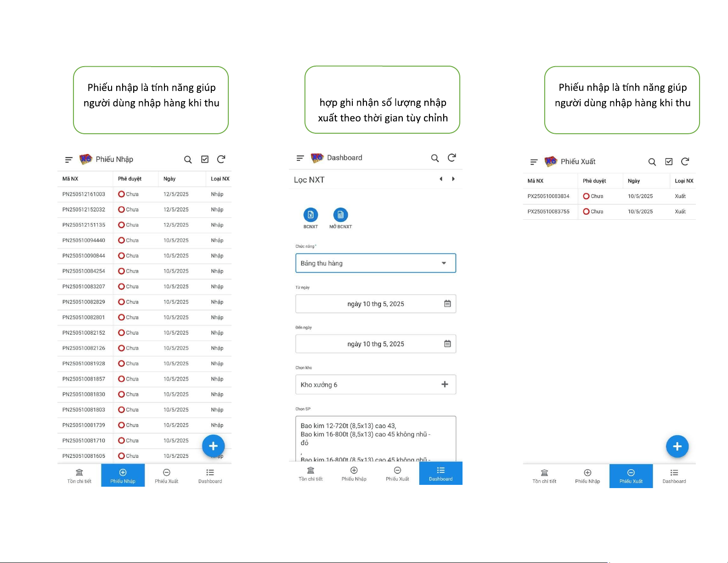Toggle select checkbox icon in Phiếu Xuất header

(x=669, y=162)
